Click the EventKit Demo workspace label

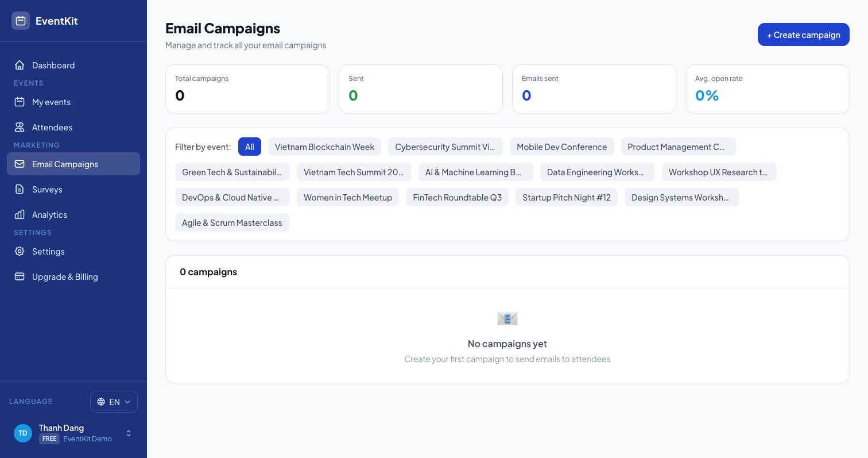pyautogui.click(x=87, y=439)
